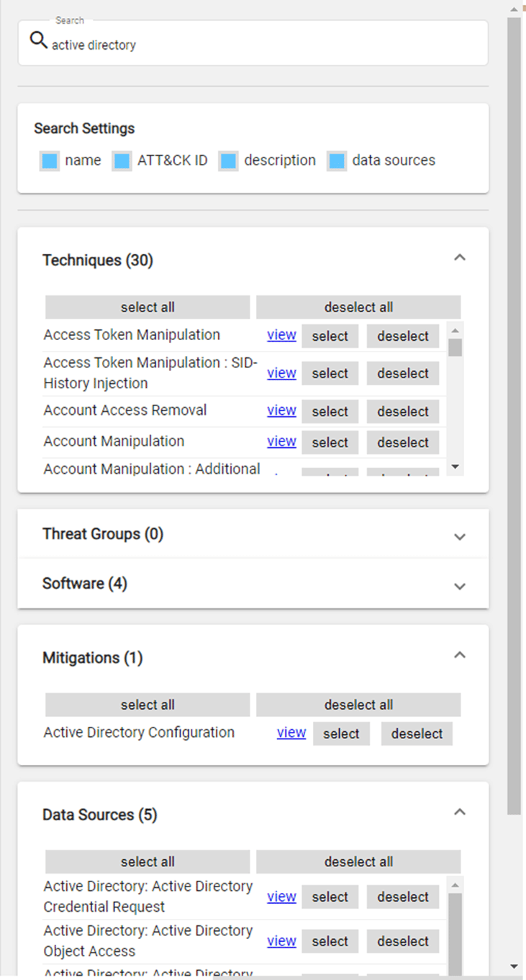Viewport: 526px width, 980px height.
Task: View the Access Token Manipulation technique
Action: [x=281, y=335]
